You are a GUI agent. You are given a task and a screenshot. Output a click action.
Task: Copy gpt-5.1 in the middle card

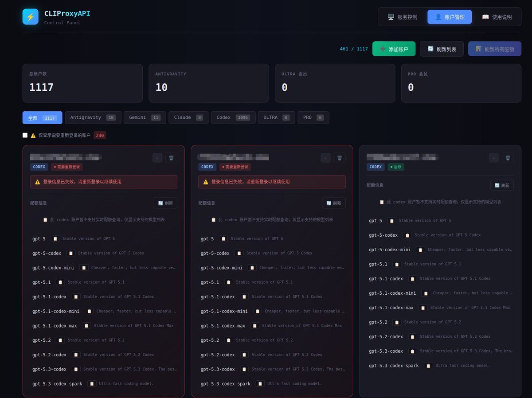228,282
